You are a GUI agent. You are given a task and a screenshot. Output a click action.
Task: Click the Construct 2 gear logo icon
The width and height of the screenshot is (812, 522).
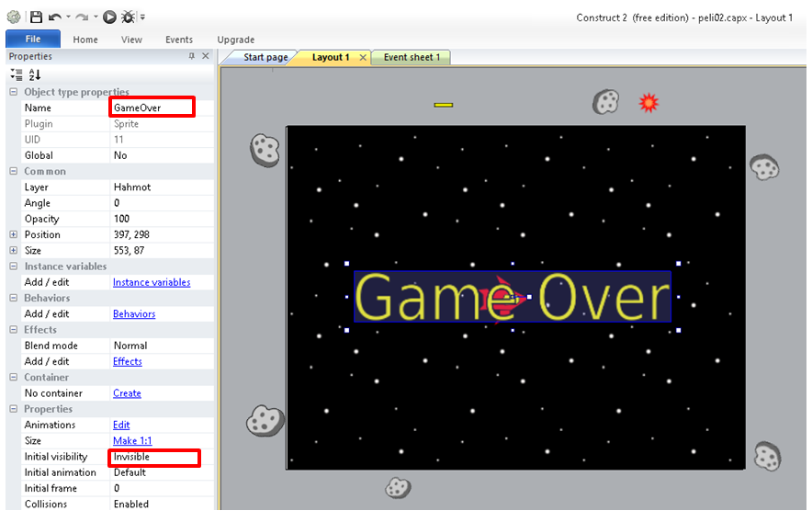13,17
